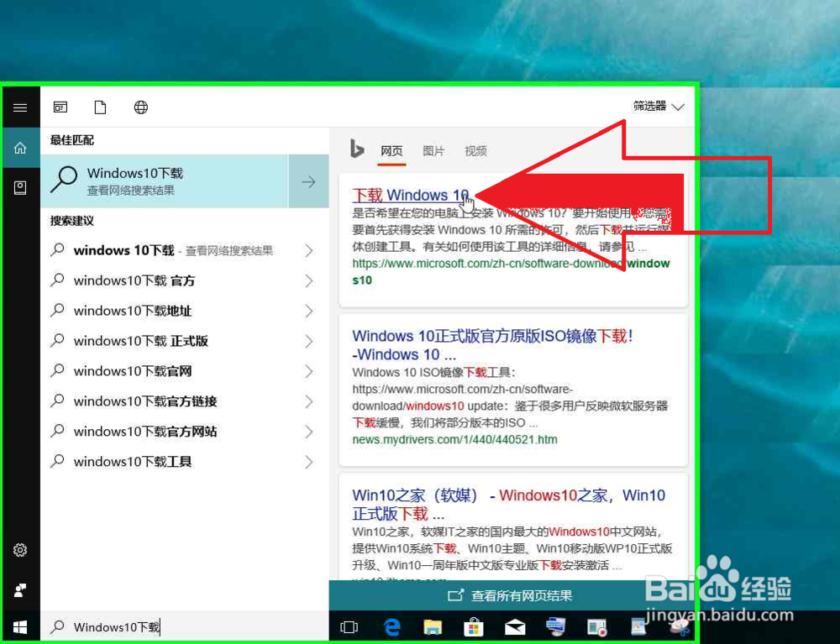Screen dimensions: 840x644
Task: Open Windows 10正式版官方原版ISO镜像下载 link
Action: 493,345
